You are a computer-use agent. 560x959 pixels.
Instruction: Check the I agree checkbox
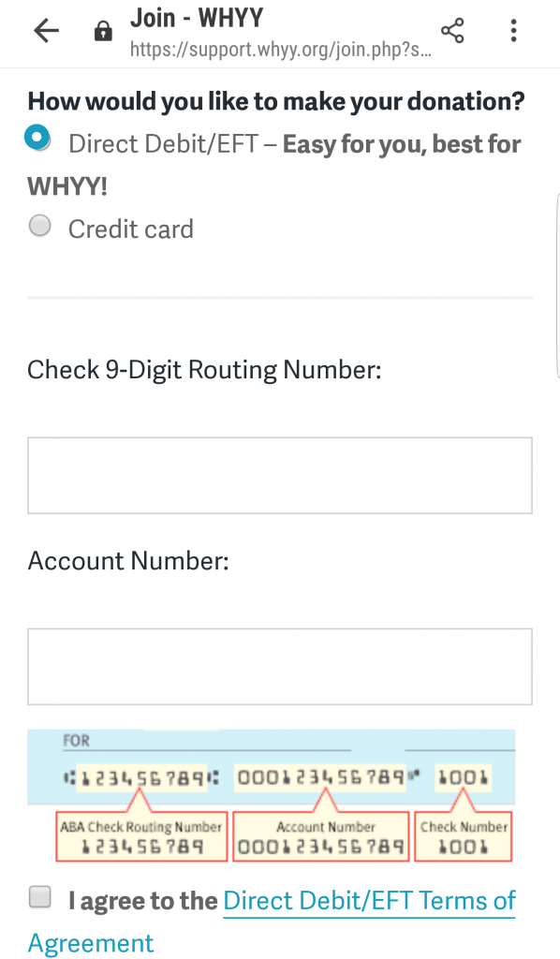coord(40,897)
